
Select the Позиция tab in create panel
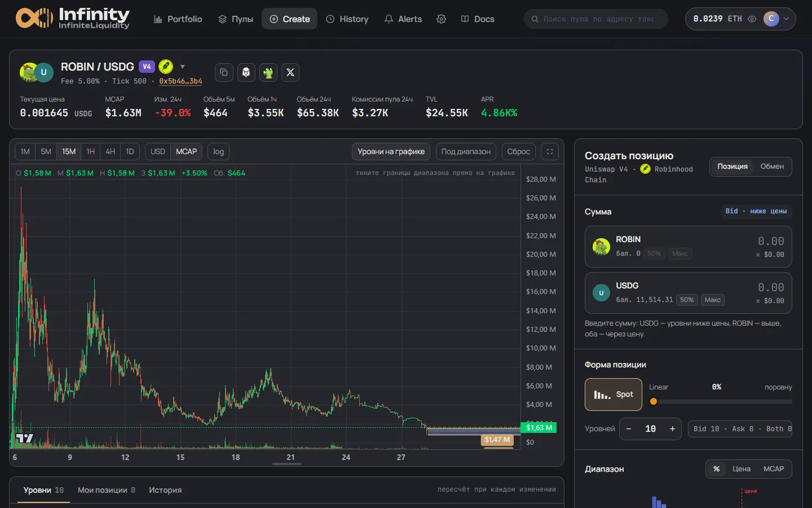pyautogui.click(x=732, y=167)
